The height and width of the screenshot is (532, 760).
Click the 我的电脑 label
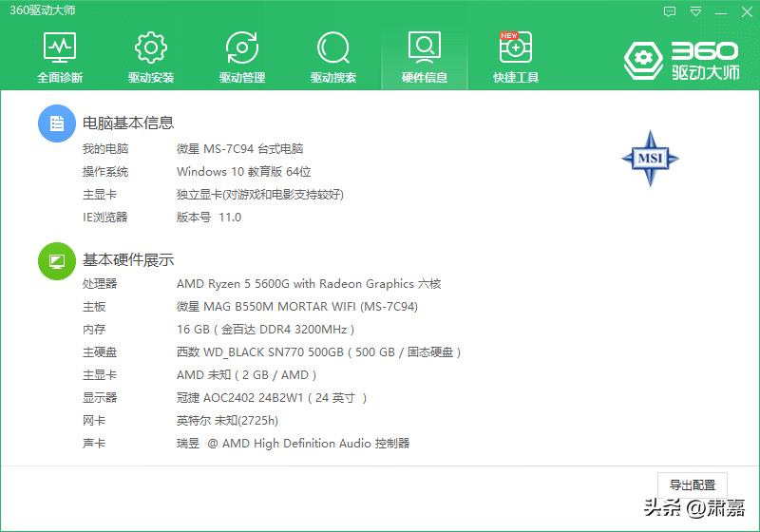(x=105, y=149)
